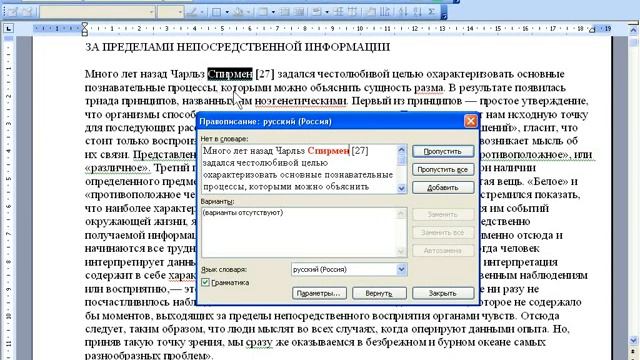
Task: Expand the Outside Border options arrow
Action: pyautogui.click(x=227, y=12)
